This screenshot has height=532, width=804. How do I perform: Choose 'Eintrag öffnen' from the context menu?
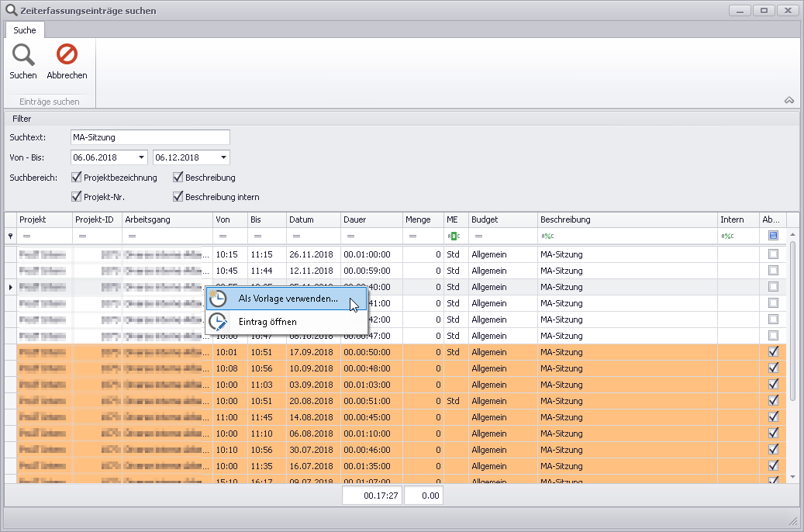pos(267,322)
